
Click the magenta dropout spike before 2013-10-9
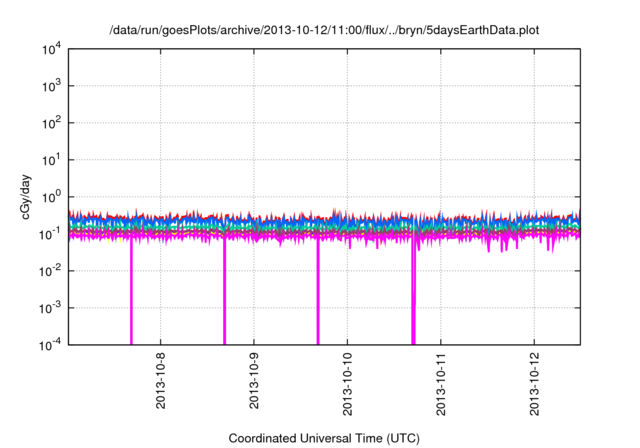[x=224, y=292]
